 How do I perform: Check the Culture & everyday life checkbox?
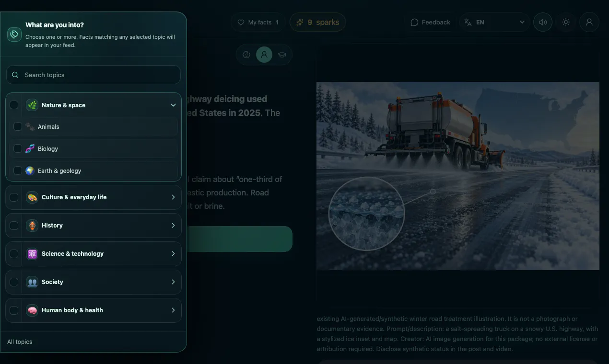coord(14,197)
